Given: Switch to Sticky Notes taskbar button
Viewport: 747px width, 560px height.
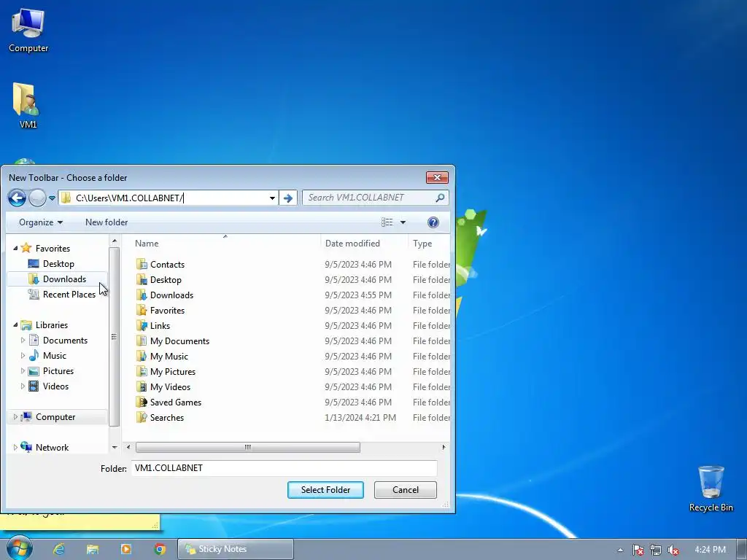Looking at the screenshot, I should (x=236, y=549).
